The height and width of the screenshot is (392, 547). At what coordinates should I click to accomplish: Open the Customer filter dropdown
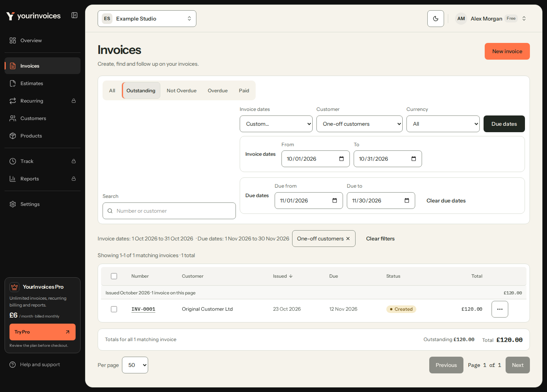[x=359, y=124]
